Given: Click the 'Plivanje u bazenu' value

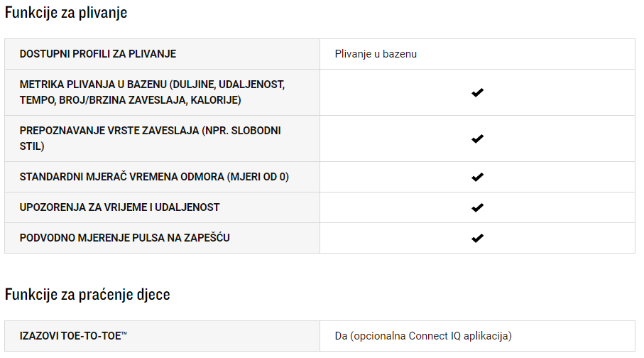Looking at the screenshot, I should click(376, 54).
